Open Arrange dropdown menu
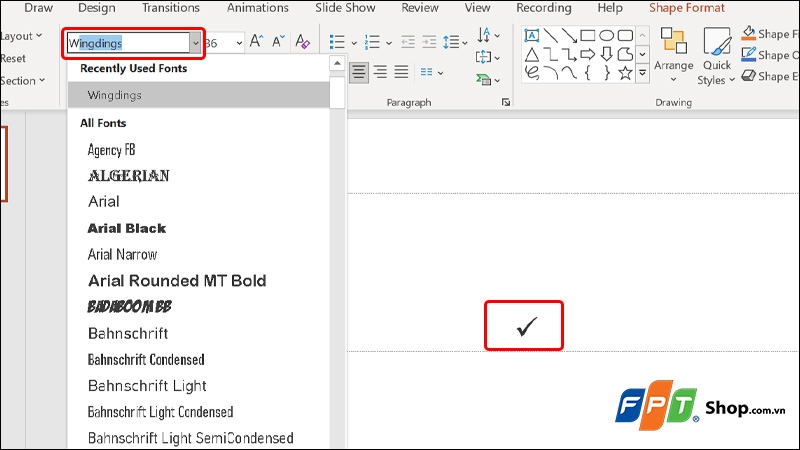The image size is (800, 450). click(673, 56)
